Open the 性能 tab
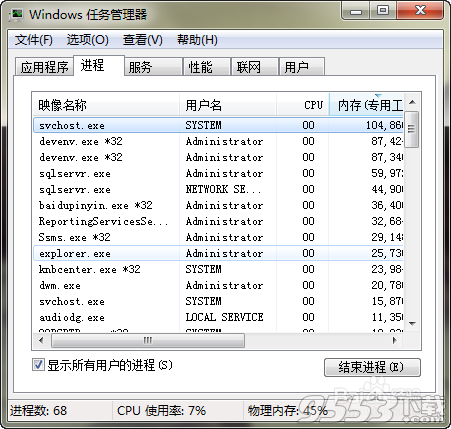The image size is (451, 429). (207, 67)
